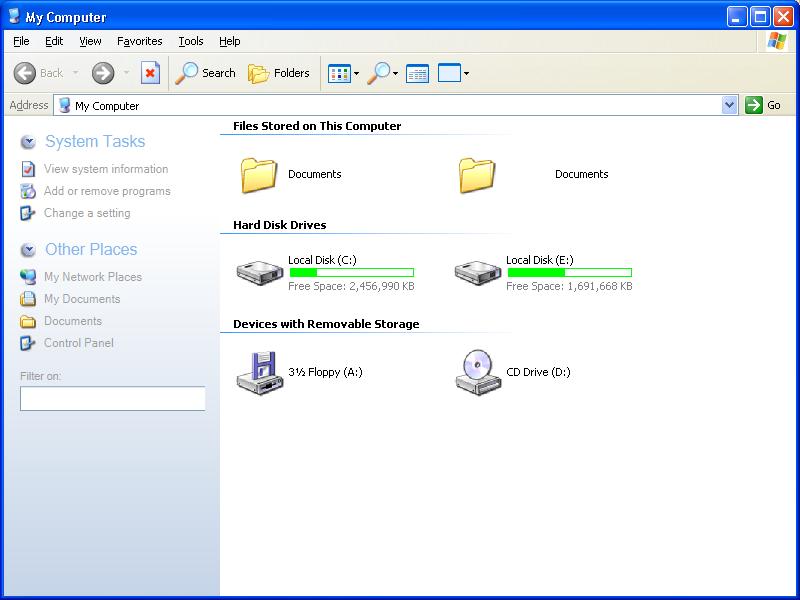The width and height of the screenshot is (800, 600).
Task: Open the Control Panel link
Action: [x=79, y=343]
